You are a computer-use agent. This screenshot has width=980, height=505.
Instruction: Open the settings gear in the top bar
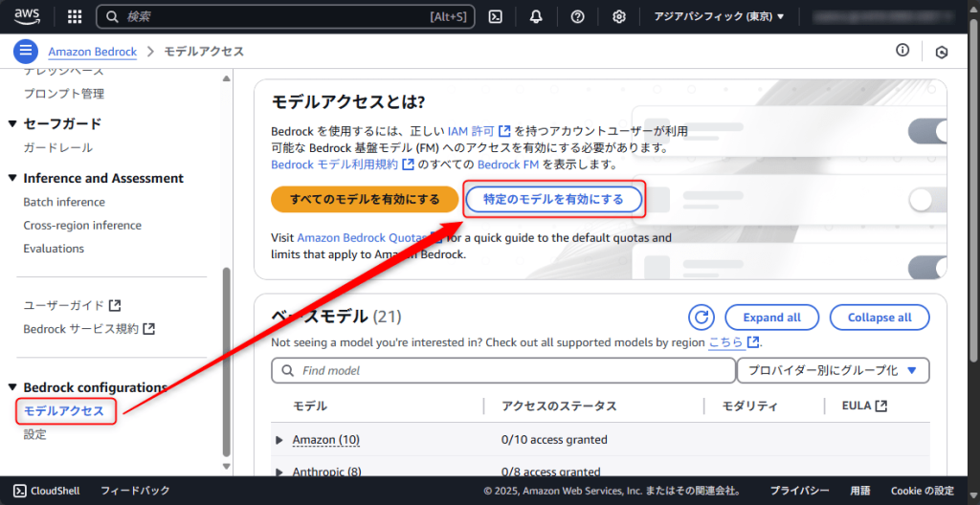point(619,17)
